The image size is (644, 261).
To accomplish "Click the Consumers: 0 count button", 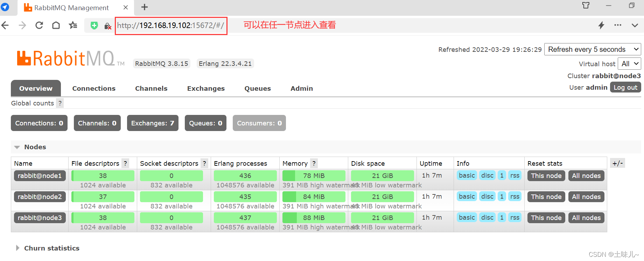I will click(x=259, y=123).
